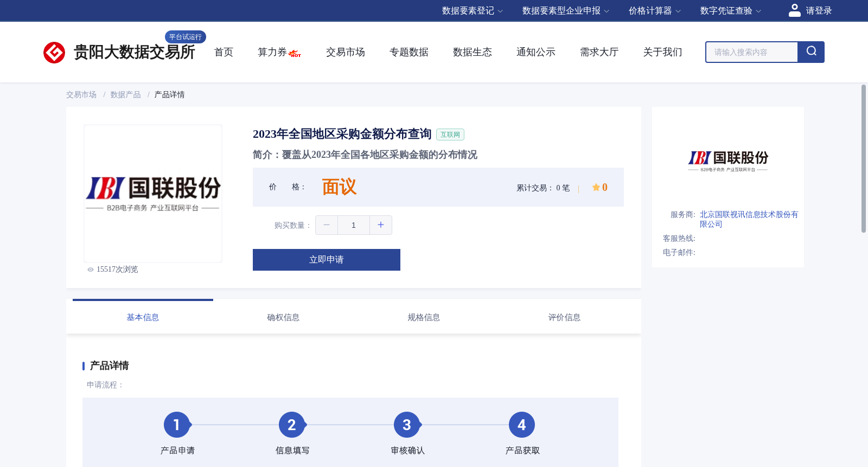This screenshot has width=868, height=467.
Task: Click the 产品详情 section heading
Action: click(x=109, y=366)
